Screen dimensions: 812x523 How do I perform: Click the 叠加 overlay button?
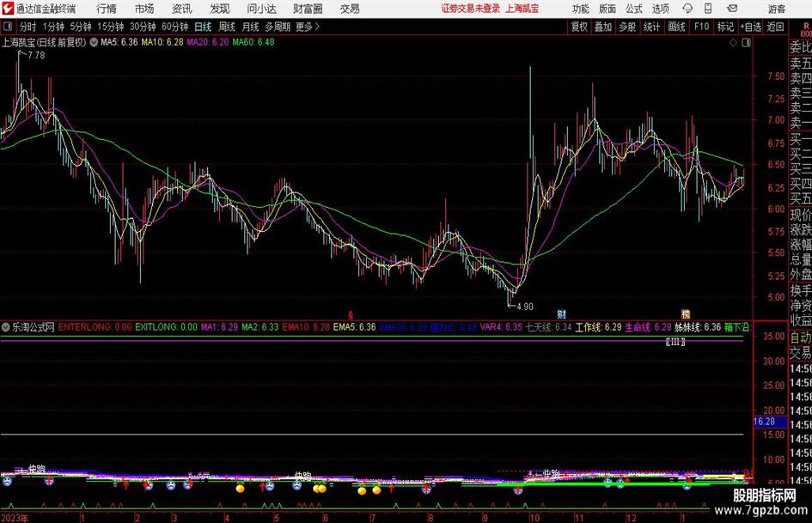(603, 27)
